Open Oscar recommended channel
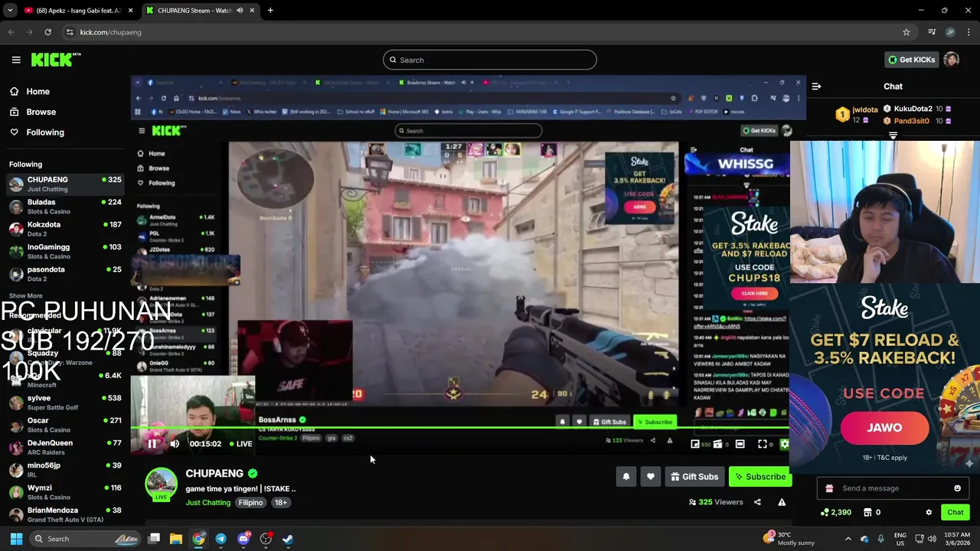This screenshot has height=551, width=980. [65, 425]
